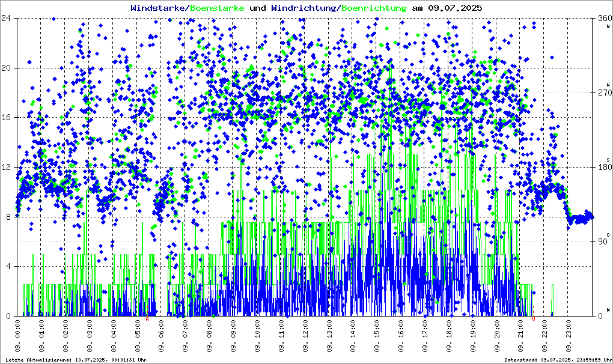Click the '09. 01:00' time axis label
613x364 pixels.
point(41,336)
